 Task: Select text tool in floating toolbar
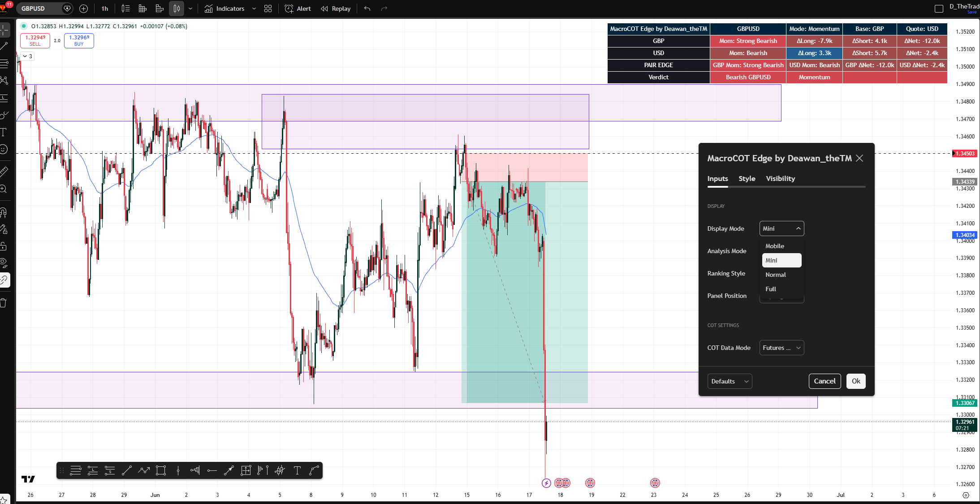(x=297, y=470)
